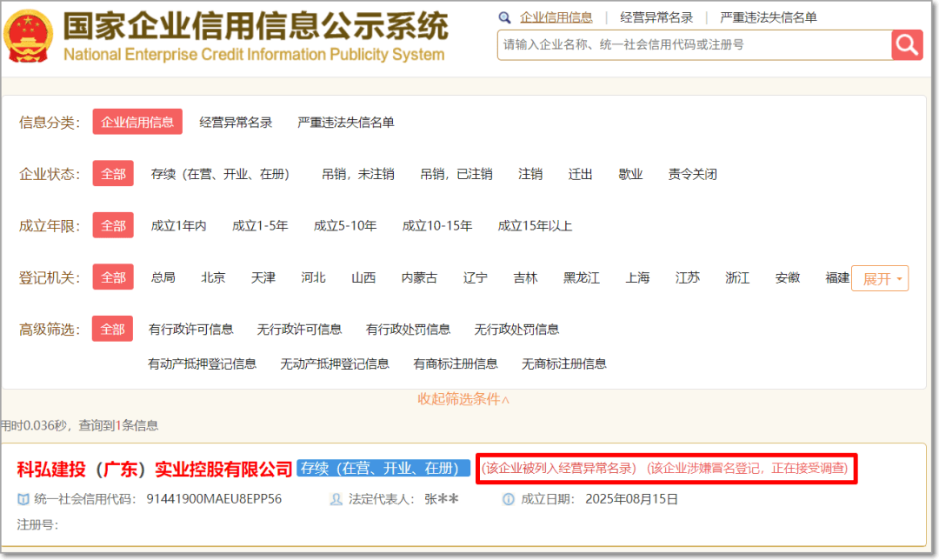Select 浙江 registration authority
This screenshot has width=939, height=560.
point(737,278)
